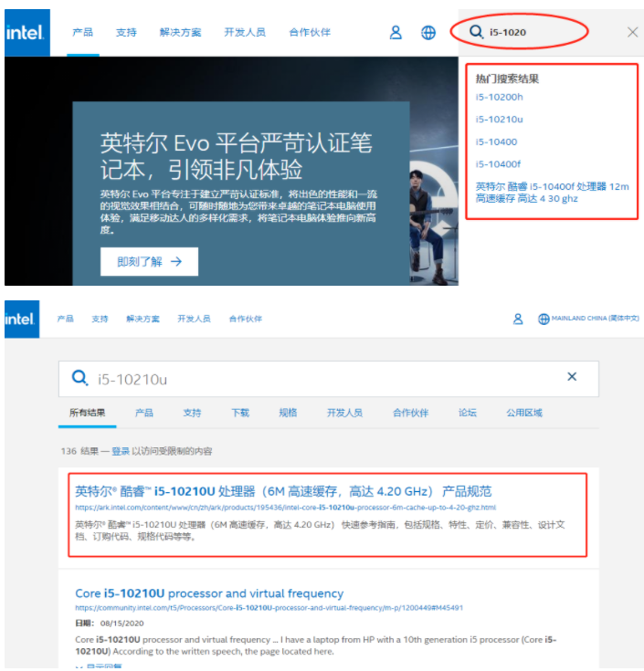Open the 论坛 results tab
Image resolution: width=644 pixels, height=671 pixels.
click(x=468, y=413)
